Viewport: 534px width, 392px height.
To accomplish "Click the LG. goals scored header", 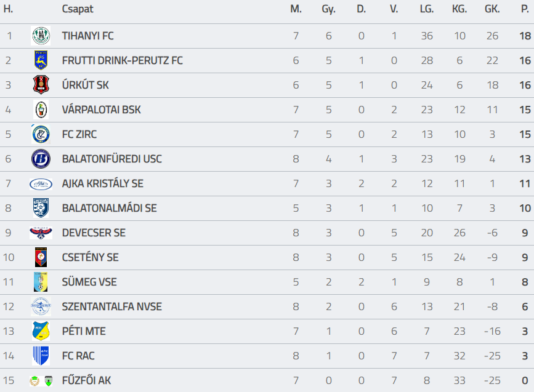I will tap(426, 9).
